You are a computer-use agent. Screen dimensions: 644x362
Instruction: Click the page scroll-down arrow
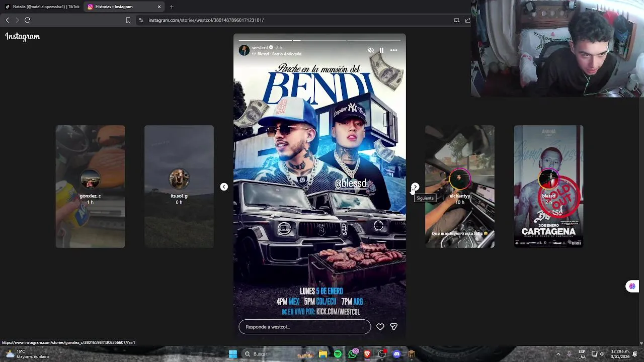[x=641, y=343]
